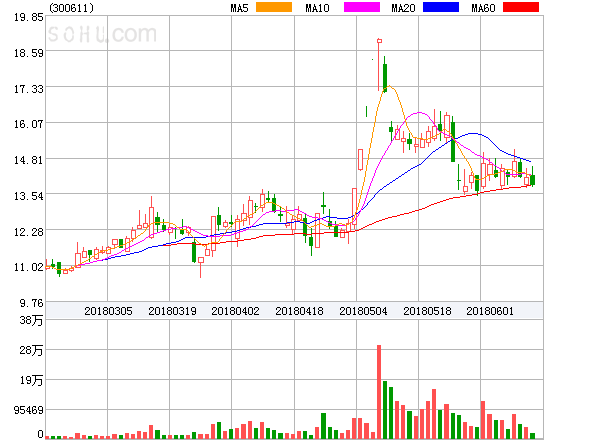Click the 20180504 date label
Viewport: 600px width, 440px height.
coord(363,311)
